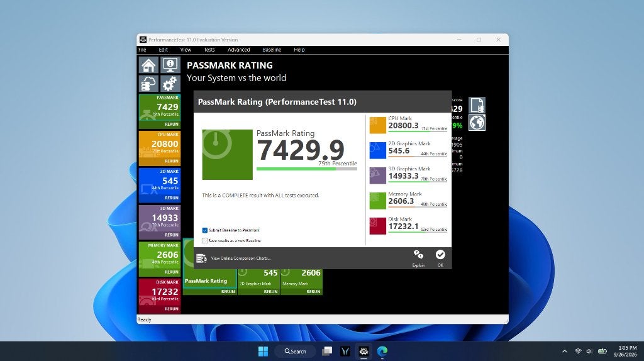Open the taskbar Search box
644x361 pixels.
(x=296, y=351)
